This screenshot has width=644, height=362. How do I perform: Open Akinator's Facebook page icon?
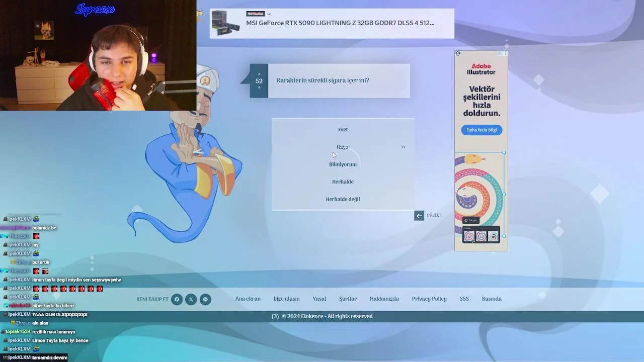pyautogui.click(x=177, y=299)
